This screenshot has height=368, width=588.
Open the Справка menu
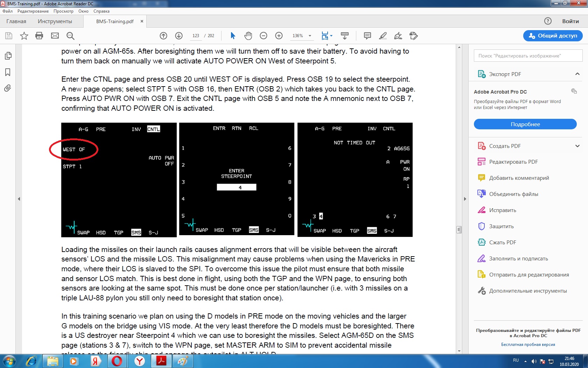pyautogui.click(x=101, y=11)
